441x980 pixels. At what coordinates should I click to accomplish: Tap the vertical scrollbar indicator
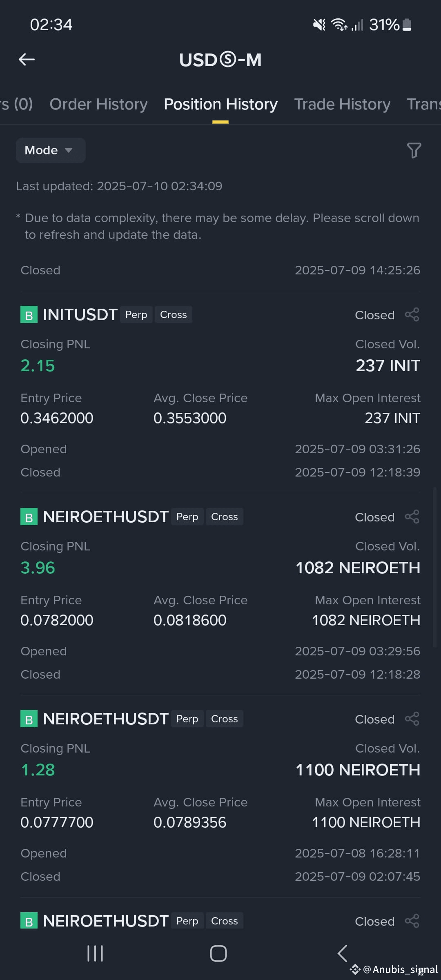[435, 567]
